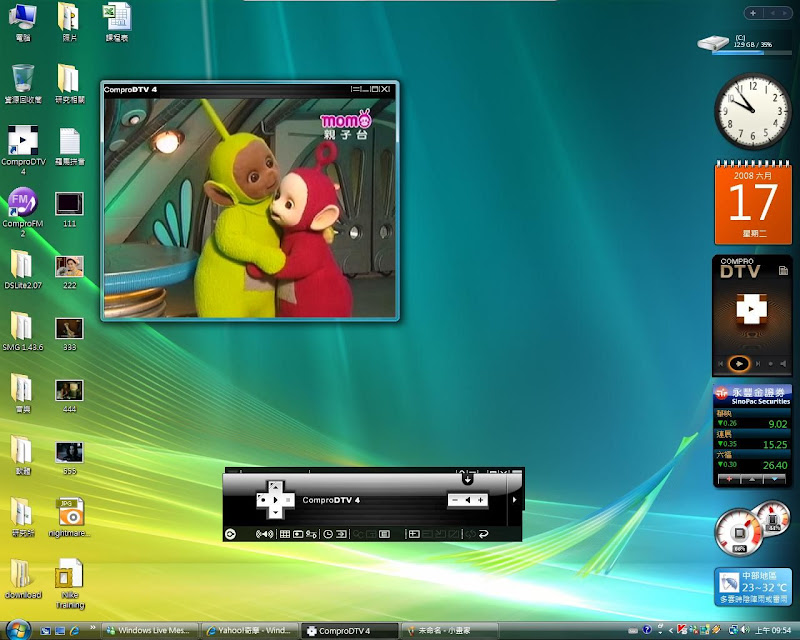Click the arrow-into-box icon beside the clock icon
The width and height of the screenshot is (800, 640).
coord(341,534)
